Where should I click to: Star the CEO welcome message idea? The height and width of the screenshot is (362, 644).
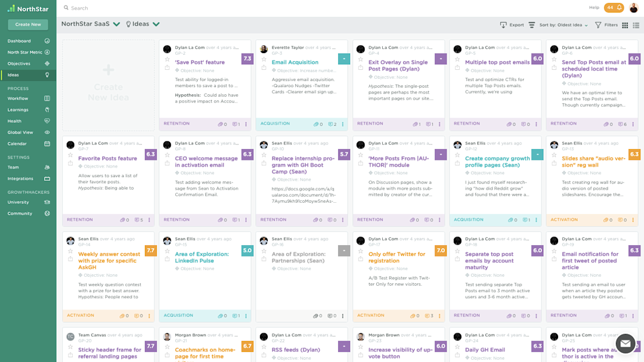pos(167,155)
